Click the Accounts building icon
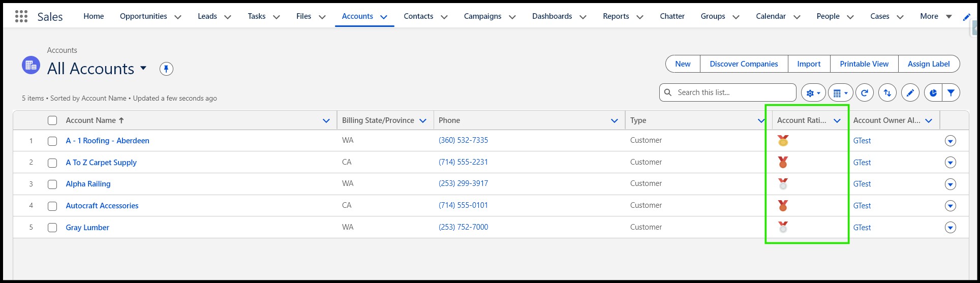The height and width of the screenshot is (283, 980). coord(31,65)
